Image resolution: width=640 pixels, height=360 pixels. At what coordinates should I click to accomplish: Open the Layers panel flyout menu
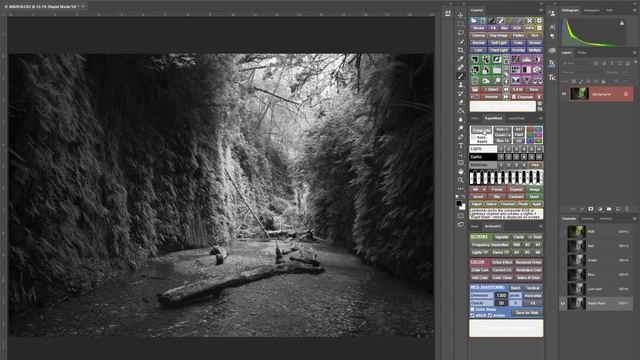[x=635, y=53]
